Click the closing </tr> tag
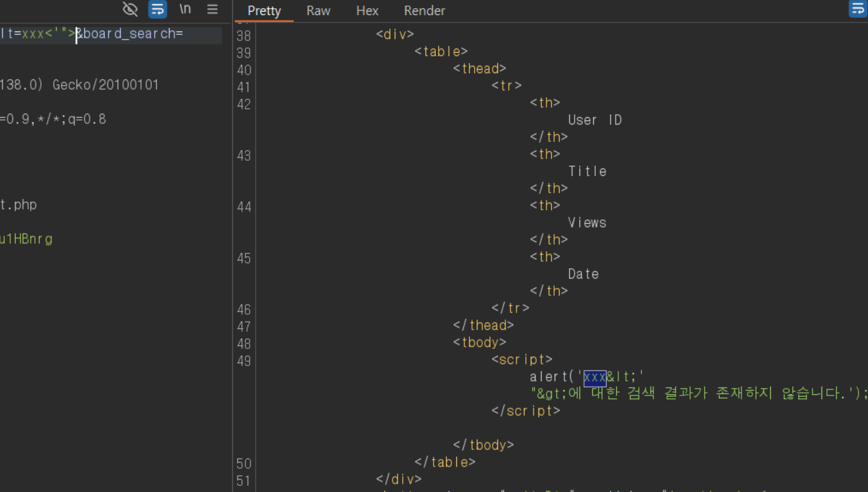This screenshot has width=868, height=492. tap(510, 308)
